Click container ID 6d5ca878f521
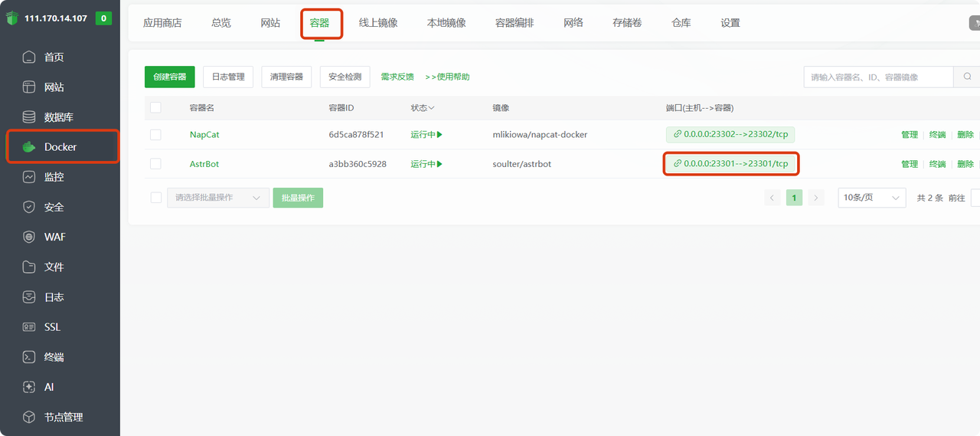The width and height of the screenshot is (980, 436). point(356,134)
